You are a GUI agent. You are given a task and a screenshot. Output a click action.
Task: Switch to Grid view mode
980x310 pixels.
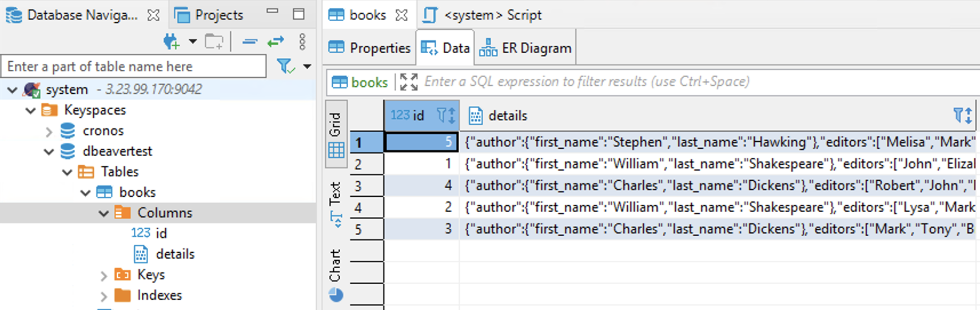click(x=336, y=135)
